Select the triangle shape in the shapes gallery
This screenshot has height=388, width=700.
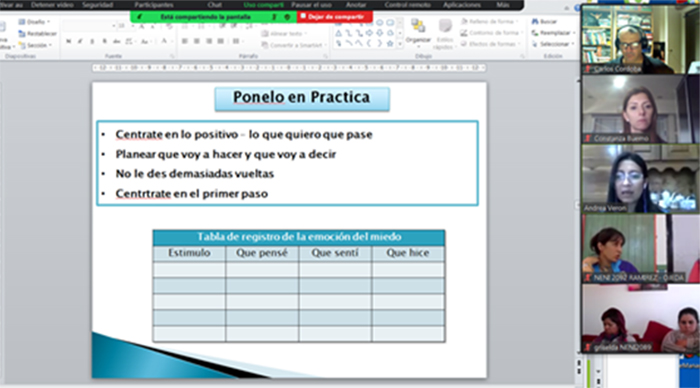pos(338,33)
